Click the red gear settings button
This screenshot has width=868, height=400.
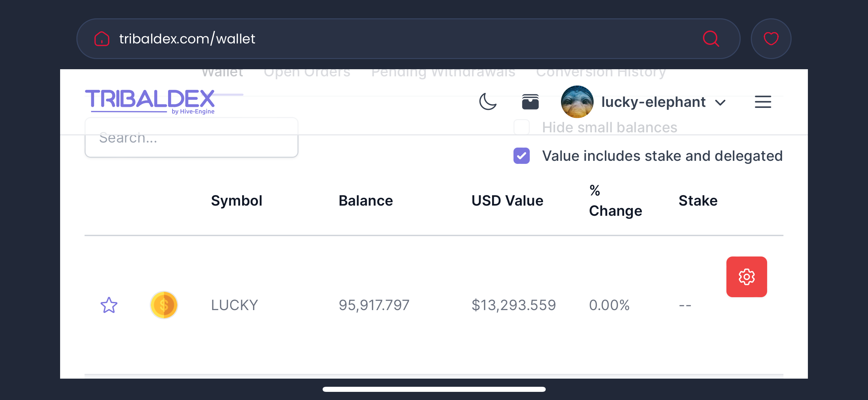click(x=746, y=277)
